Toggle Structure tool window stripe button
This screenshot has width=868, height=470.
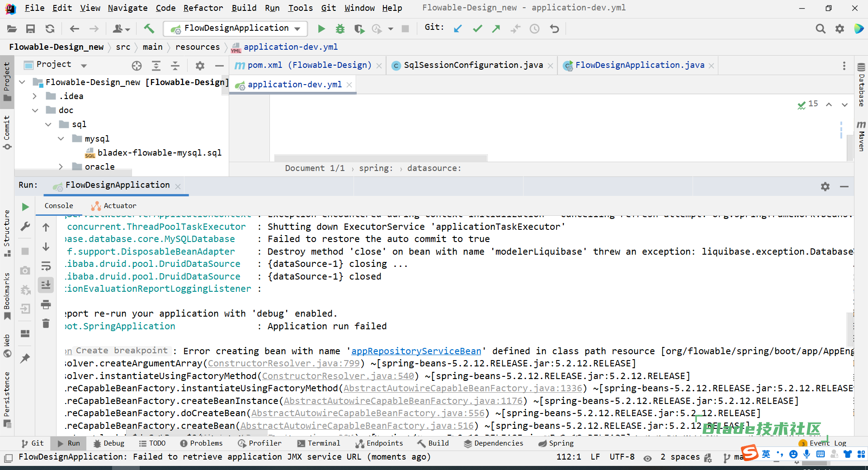coord(7,233)
